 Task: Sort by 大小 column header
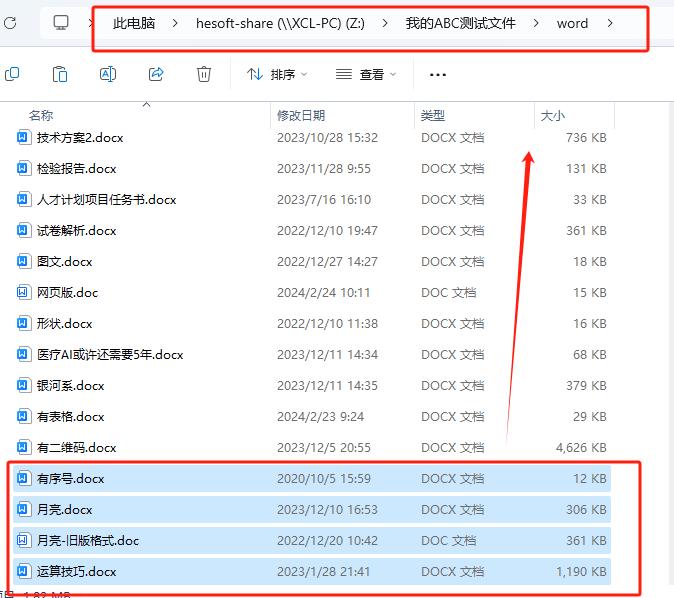tap(552, 116)
